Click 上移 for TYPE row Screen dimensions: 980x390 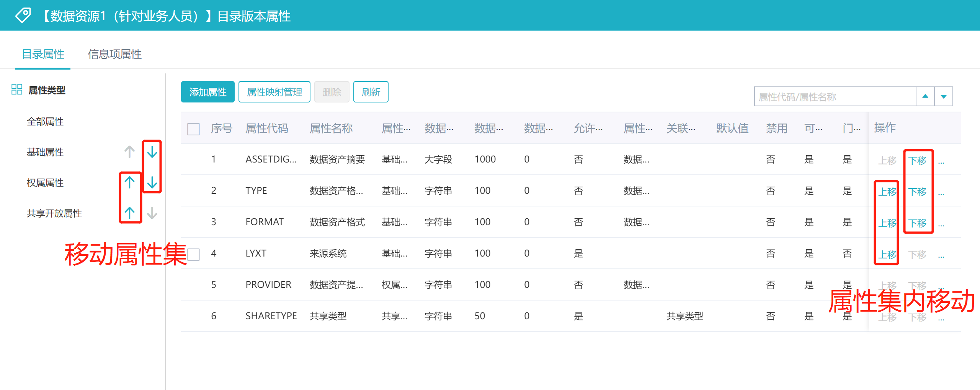click(x=887, y=192)
